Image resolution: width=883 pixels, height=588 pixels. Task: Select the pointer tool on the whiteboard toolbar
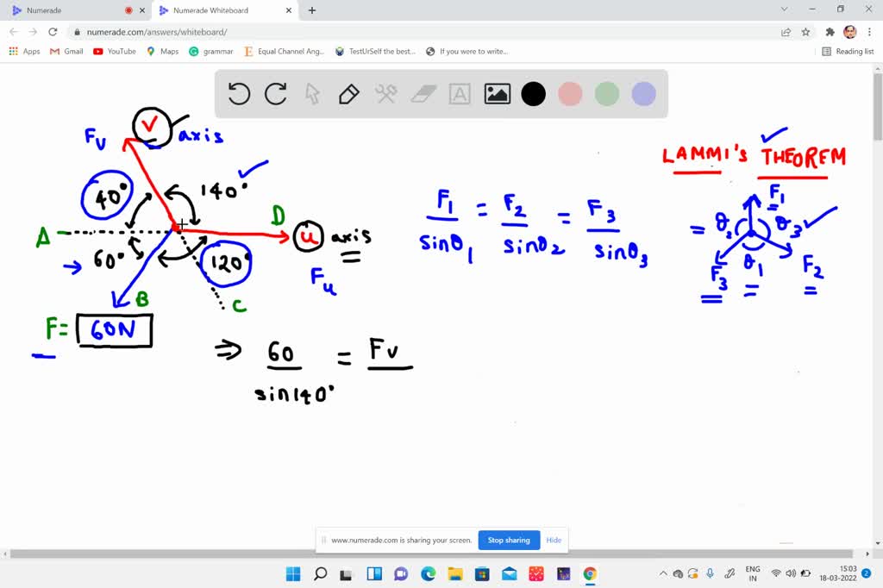[x=312, y=94]
